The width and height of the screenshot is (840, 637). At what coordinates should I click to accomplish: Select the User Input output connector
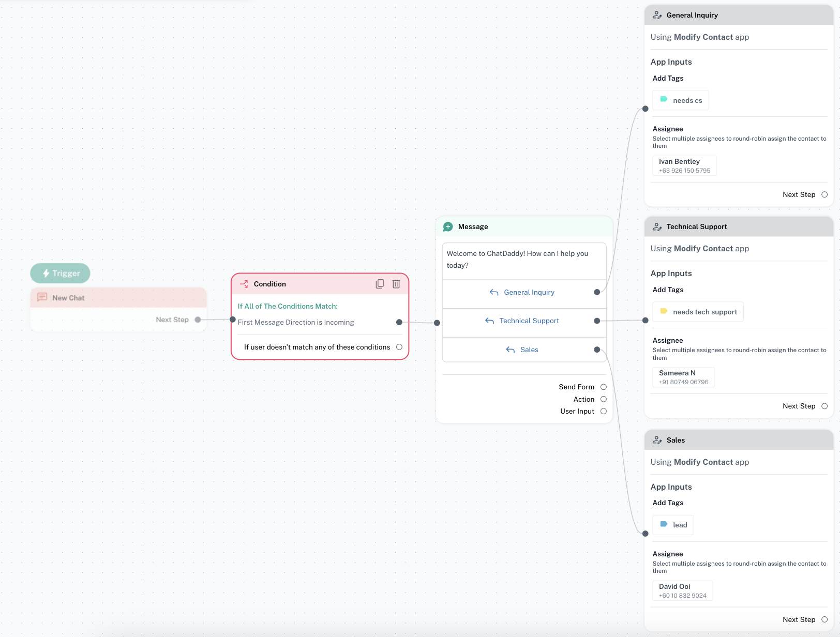[603, 411]
